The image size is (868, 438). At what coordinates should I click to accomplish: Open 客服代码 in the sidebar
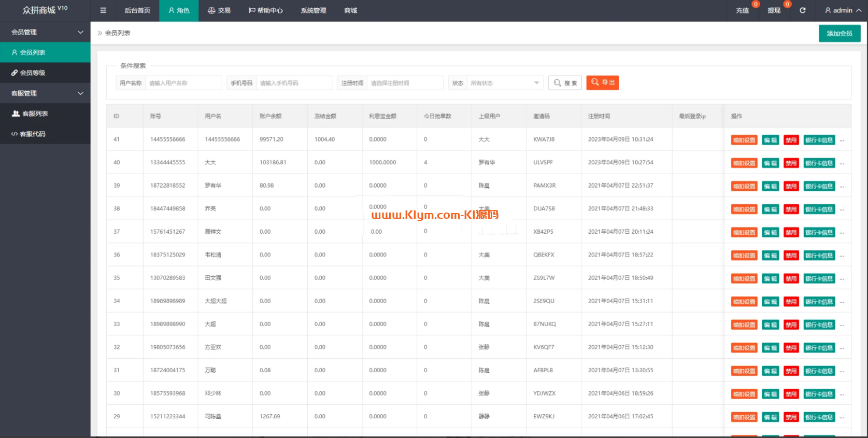(x=32, y=134)
